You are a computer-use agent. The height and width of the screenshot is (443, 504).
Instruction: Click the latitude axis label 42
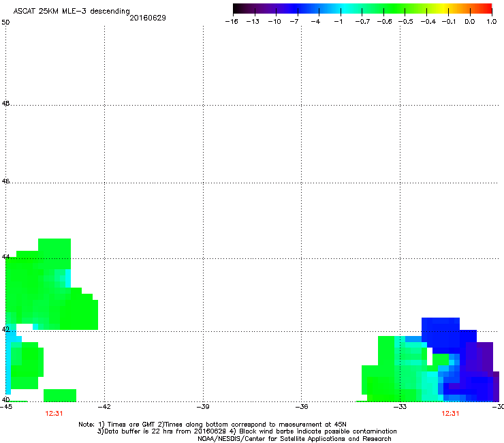click(5, 329)
